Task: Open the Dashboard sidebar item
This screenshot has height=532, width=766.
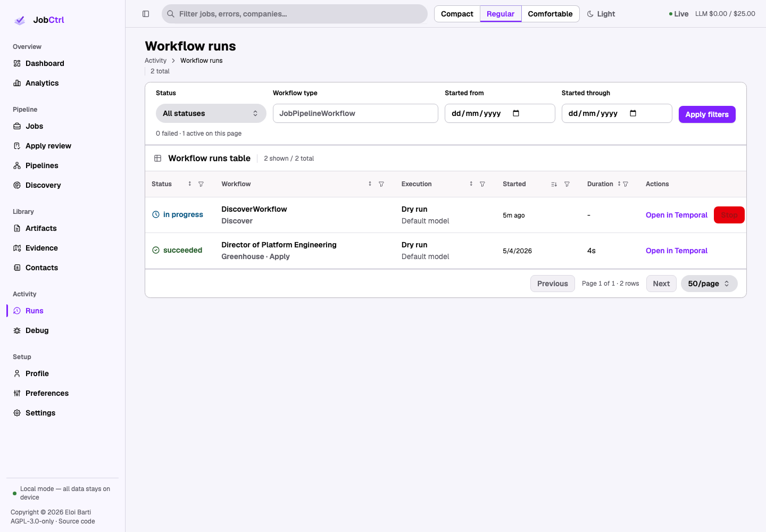Action: tap(63, 63)
